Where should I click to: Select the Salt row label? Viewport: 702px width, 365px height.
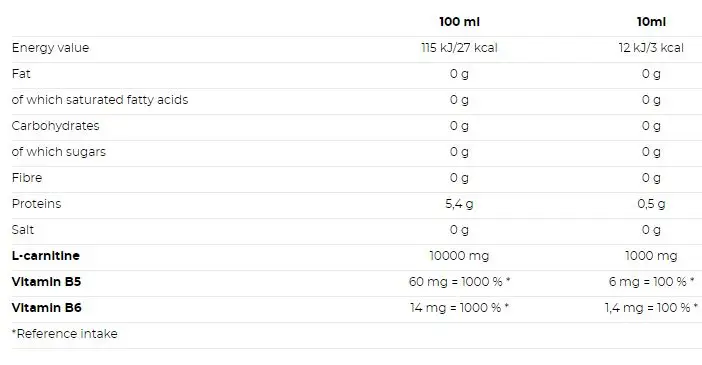click(23, 230)
